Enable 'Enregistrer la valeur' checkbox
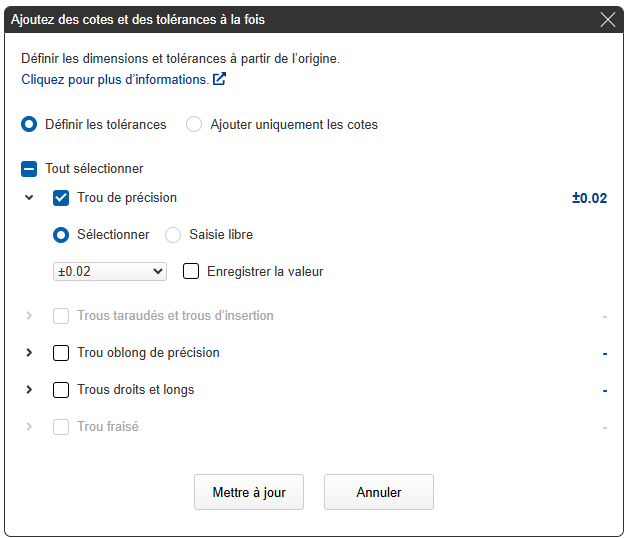The width and height of the screenshot is (628, 538). [x=191, y=271]
